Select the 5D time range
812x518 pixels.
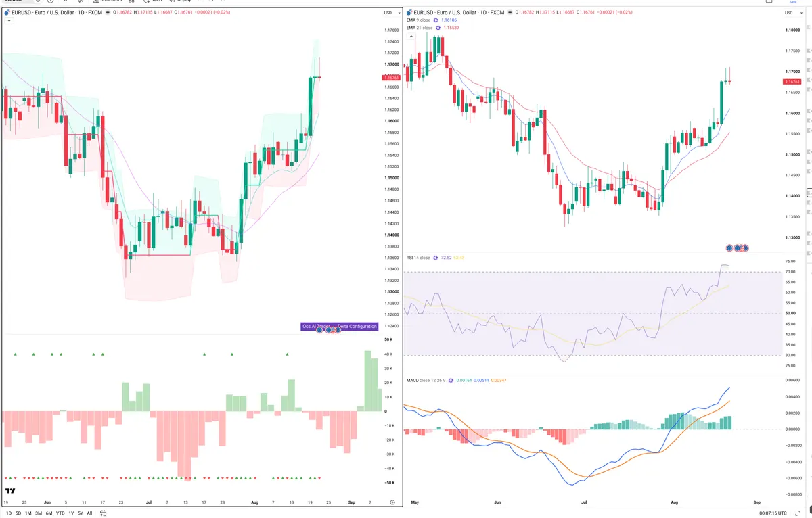pyautogui.click(x=18, y=513)
